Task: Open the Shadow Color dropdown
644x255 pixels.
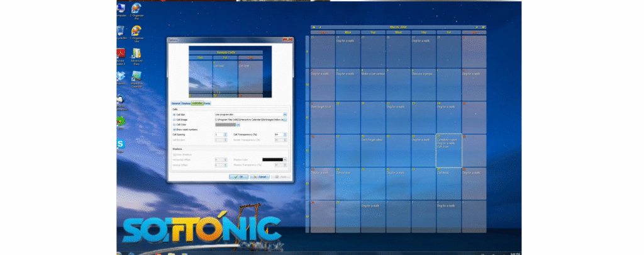Action: [285, 159]
